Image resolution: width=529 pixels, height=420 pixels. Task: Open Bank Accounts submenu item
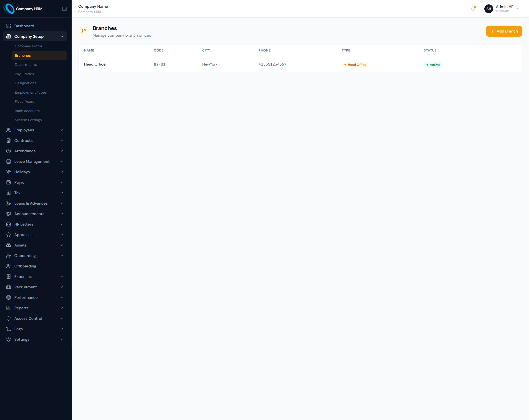pyautogui.click(x=39, y=111)
